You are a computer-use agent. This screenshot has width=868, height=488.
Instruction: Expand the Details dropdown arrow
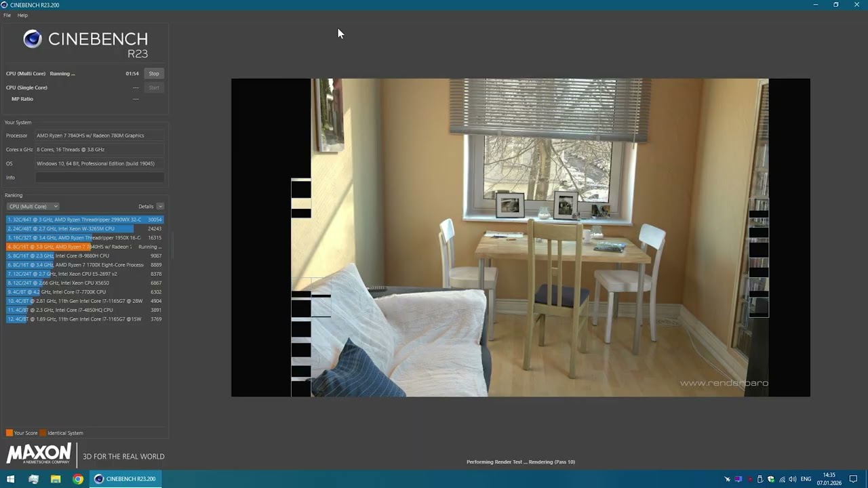[160, 206]
